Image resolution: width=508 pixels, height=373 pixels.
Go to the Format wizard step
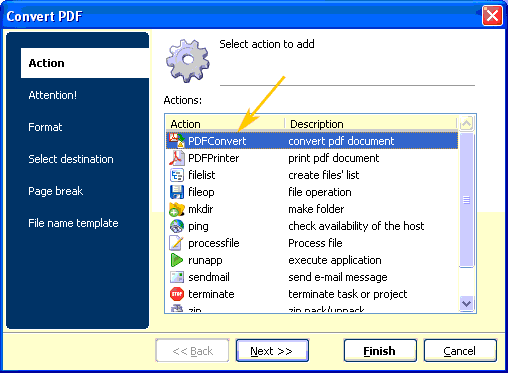point(45,127)
